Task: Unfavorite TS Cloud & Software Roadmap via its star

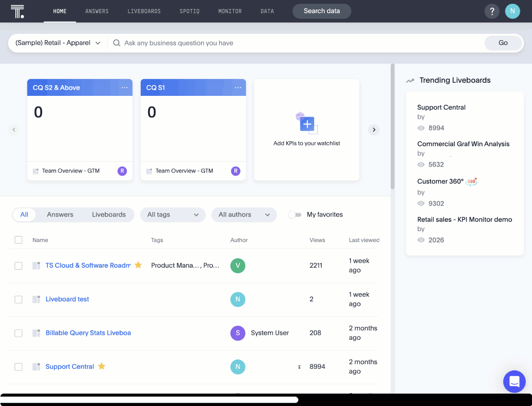Action: (x=138, y=265)
